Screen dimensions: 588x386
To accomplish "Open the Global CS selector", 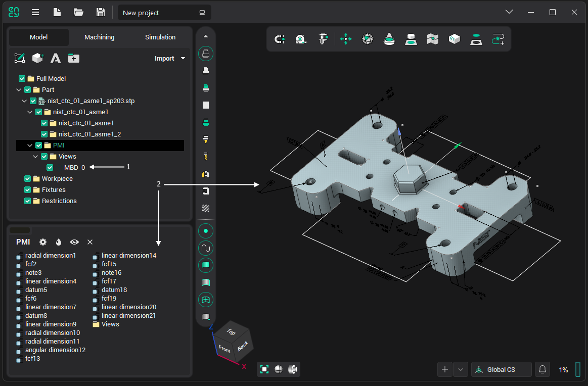I will [x=501, y=369].
